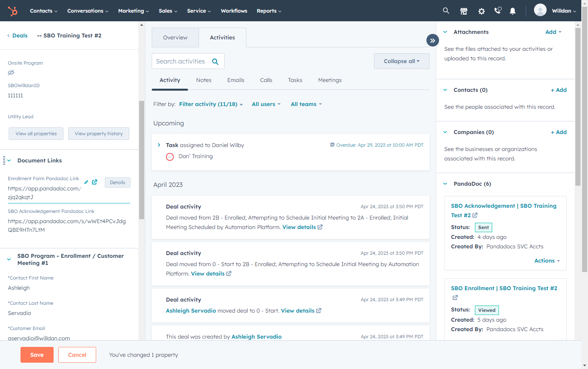Viewport: 588px width, 369px height.
Task: Collapse the PandaDoc (6) panel chevron
Action: [445, 184]
